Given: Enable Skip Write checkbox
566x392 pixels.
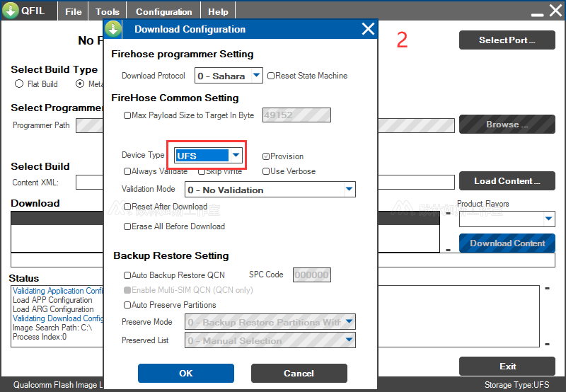Looking at the screenshot, I should pos(202,171).
